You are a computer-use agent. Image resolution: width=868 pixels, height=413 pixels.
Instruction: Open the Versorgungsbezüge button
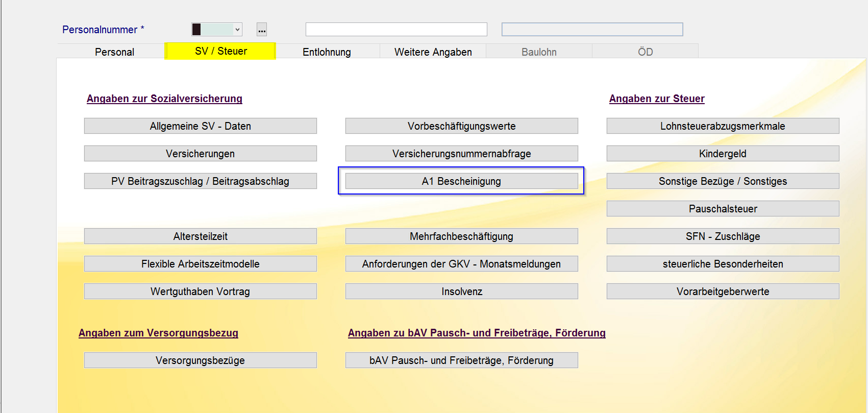point(200,360)
